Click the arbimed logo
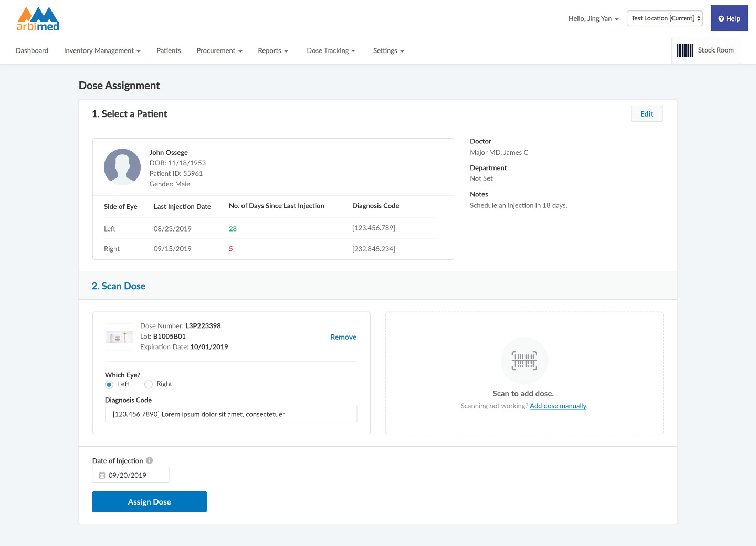The width and height of the screenshot is (756, 546). click(38, 19)
